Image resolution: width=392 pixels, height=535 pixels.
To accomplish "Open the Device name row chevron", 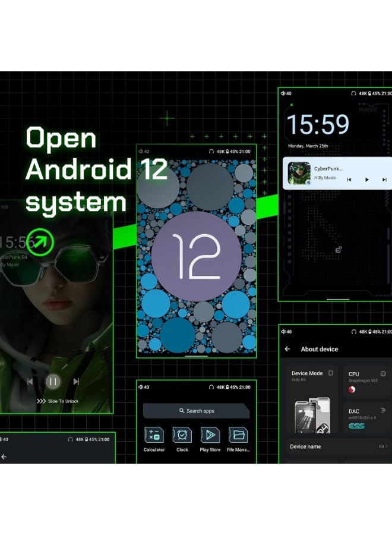I will 386,446.
